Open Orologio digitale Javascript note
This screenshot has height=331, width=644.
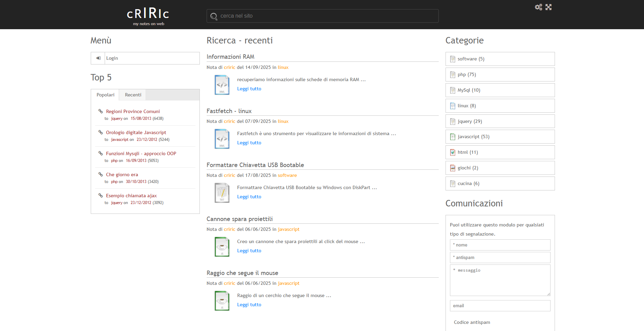[x=136, y=132]
